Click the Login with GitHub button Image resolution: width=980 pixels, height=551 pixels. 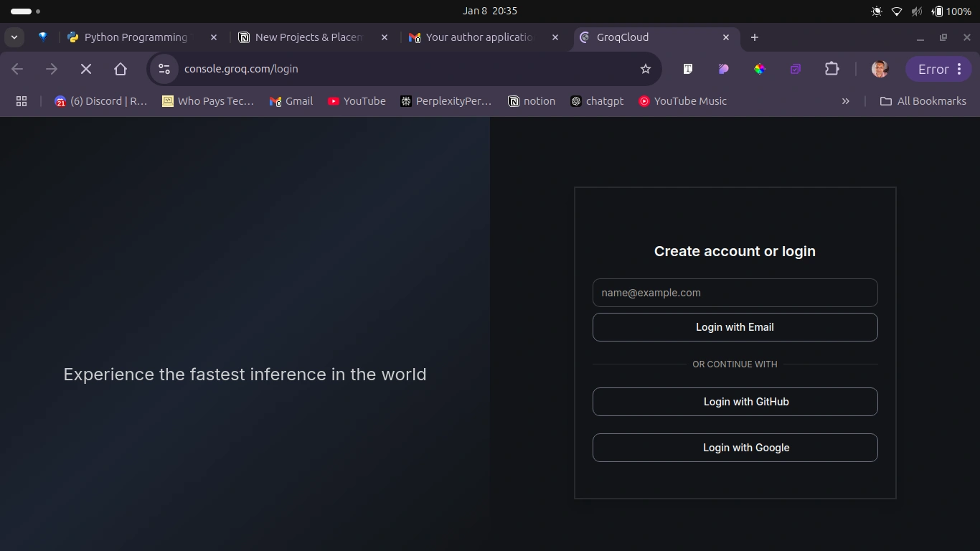pyautogui.click(x=735, y=402)
